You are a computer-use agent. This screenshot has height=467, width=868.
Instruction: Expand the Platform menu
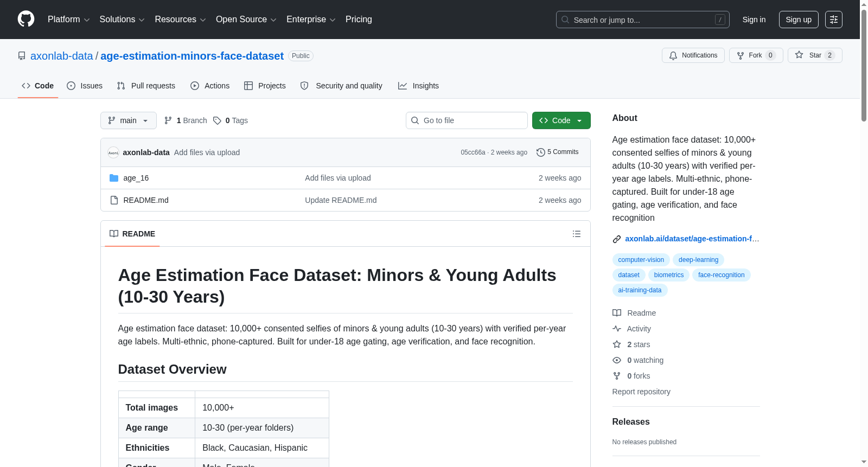pyautogui.click(x=68, y=20)
